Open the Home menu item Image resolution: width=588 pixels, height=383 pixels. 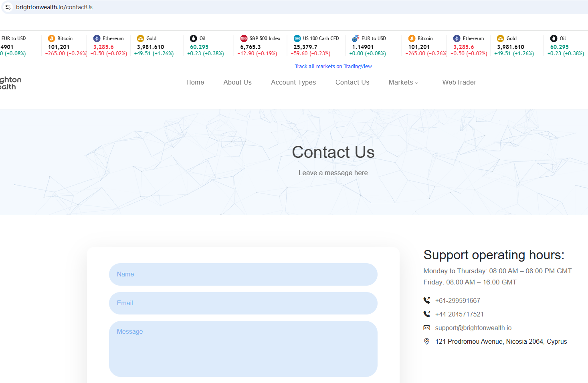pyautogui.click(x=195, y=82)
